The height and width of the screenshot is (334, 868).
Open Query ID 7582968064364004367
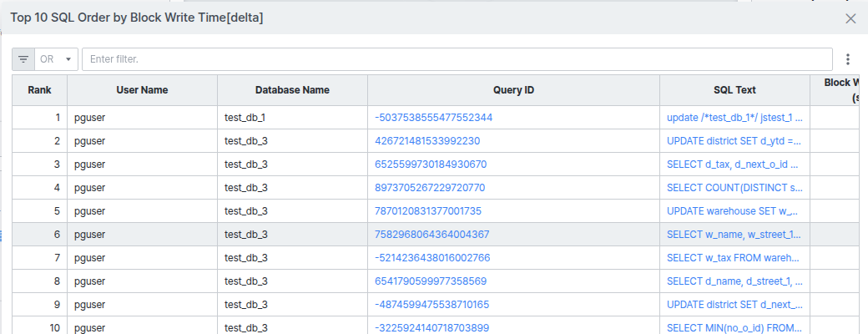(x=431, y=235)
